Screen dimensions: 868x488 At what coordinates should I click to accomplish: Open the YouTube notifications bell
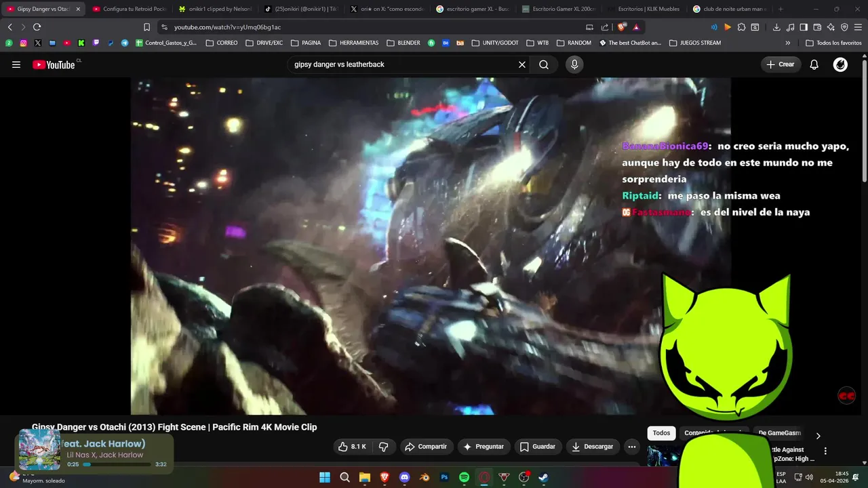814,64
